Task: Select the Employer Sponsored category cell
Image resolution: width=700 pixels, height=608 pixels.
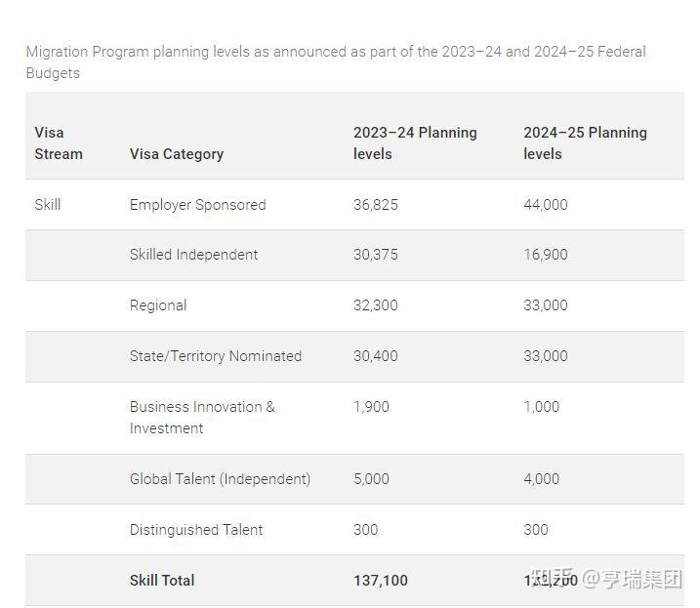Action: coord(197,204)
